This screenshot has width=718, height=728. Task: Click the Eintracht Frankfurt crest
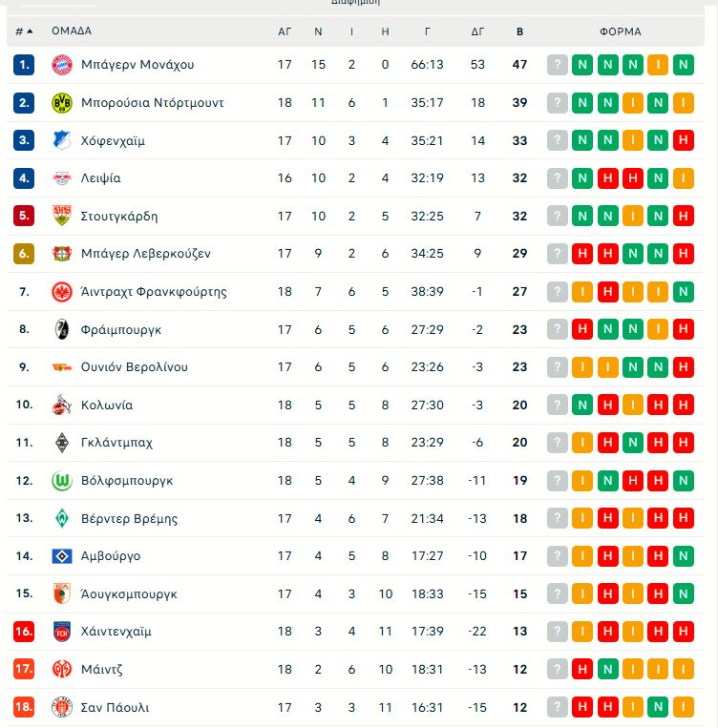coord(62,291)
